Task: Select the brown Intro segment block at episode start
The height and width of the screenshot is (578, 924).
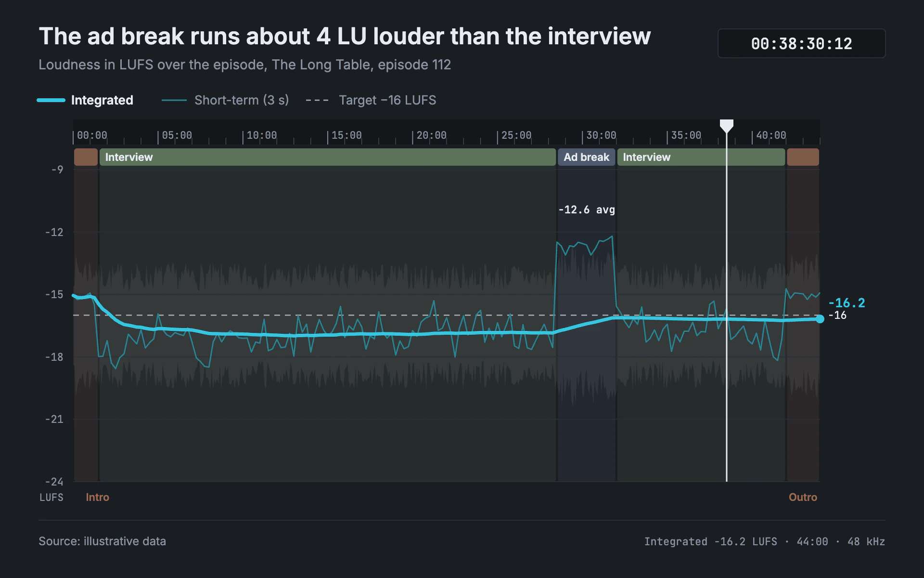Action: 86,157
